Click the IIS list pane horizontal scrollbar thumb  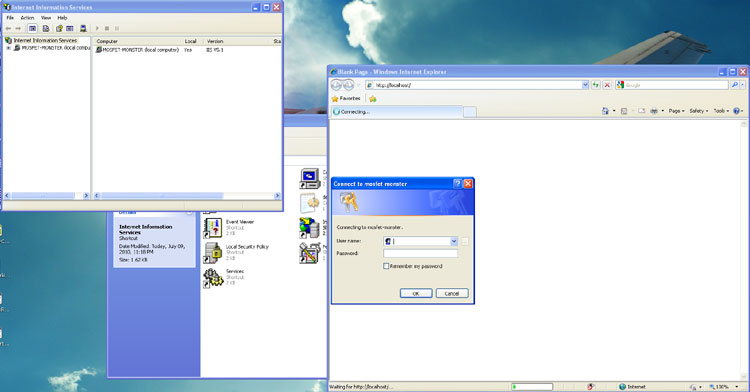(162, 196)
